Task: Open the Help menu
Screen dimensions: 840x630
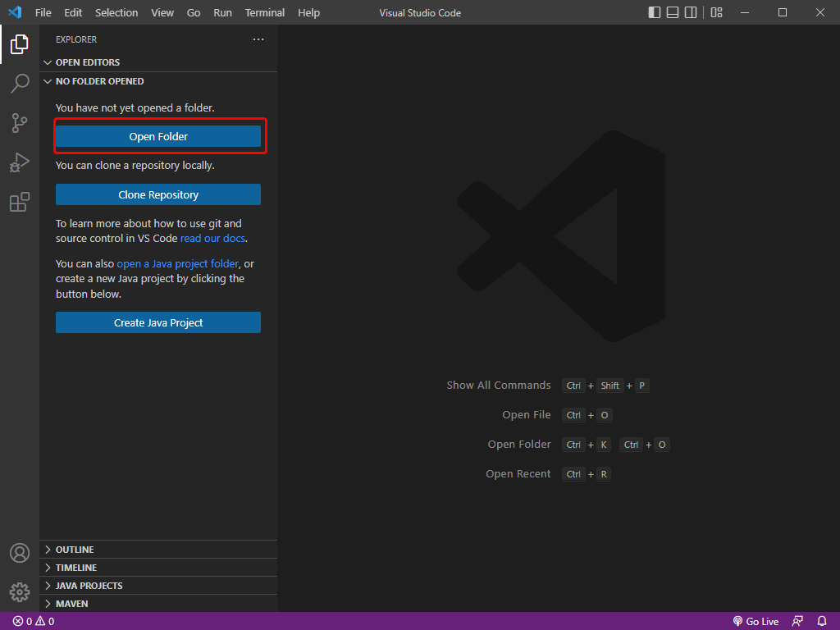Action: (308, 12)
